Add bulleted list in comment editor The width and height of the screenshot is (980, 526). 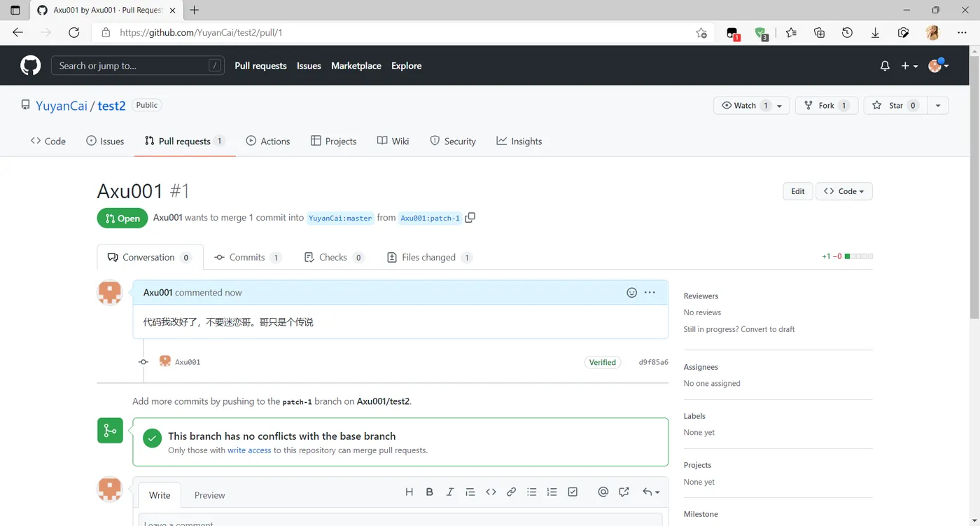click(x=532, y=492)
